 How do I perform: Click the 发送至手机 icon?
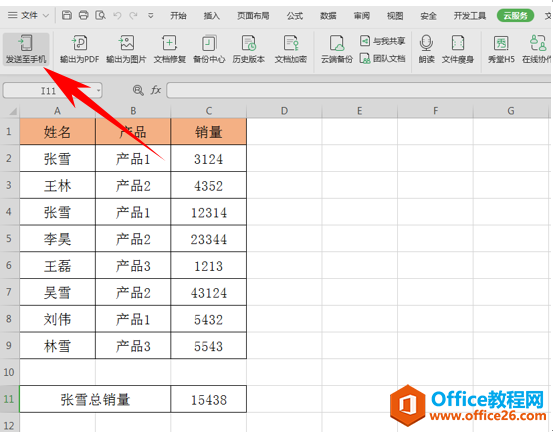(26, 43)
